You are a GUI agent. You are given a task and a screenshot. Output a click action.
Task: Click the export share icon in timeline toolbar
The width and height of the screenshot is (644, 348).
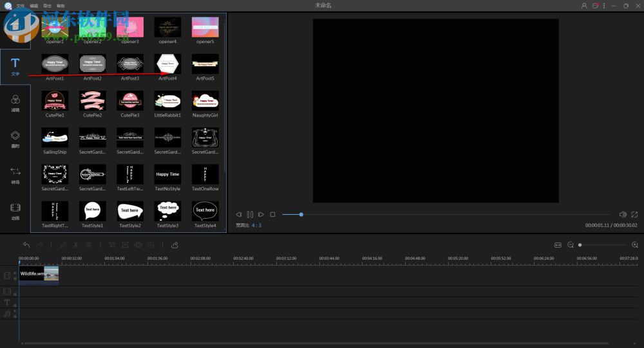click(175, 245)
